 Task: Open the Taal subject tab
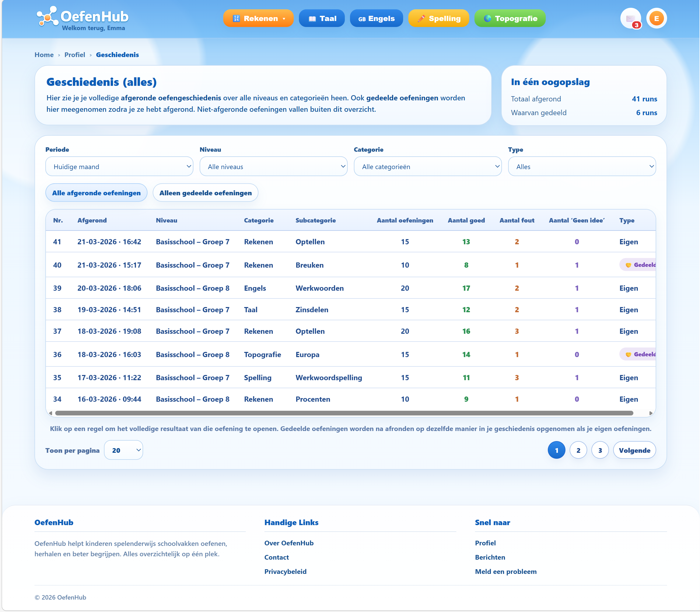pos(322,18)
